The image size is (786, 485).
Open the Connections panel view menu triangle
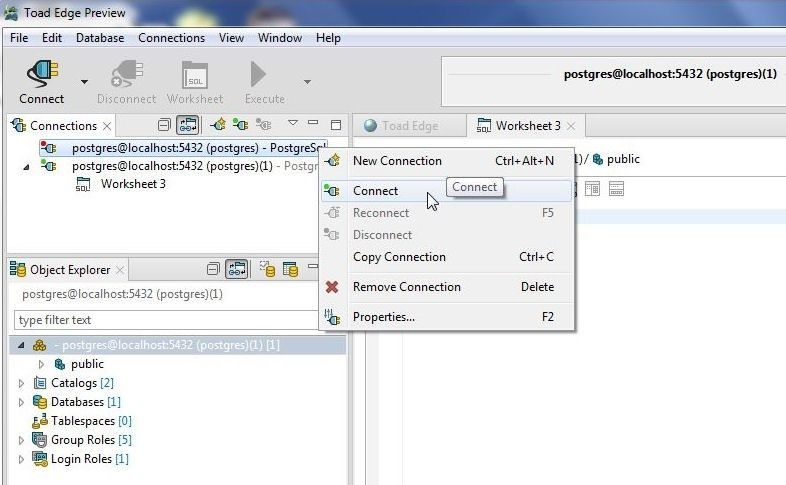293,122
